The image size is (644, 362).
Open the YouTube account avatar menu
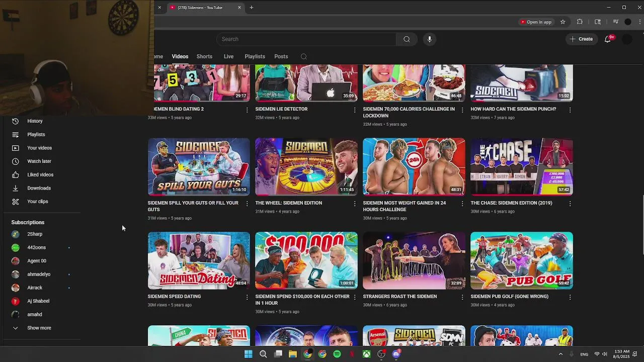click(x=627, y=39)
